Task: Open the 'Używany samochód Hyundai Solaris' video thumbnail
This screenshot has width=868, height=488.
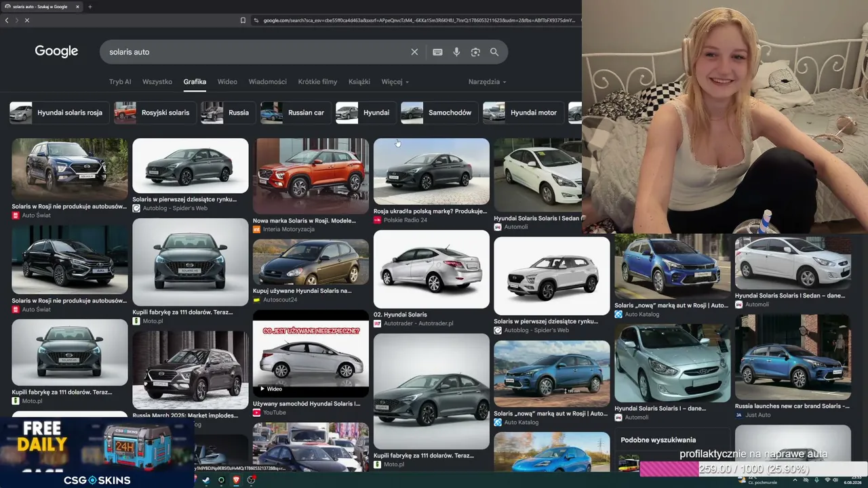Action: [x=311, y=354]
